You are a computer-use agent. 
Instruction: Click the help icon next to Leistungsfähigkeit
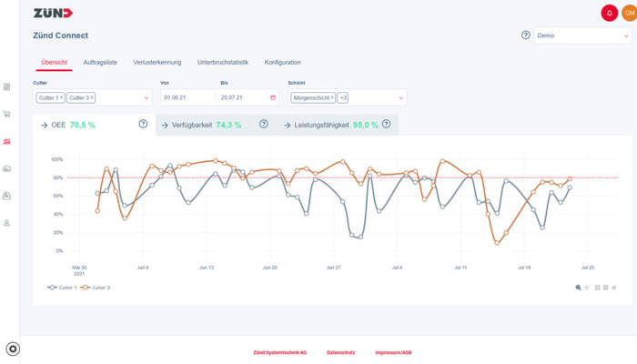point(387,124)
